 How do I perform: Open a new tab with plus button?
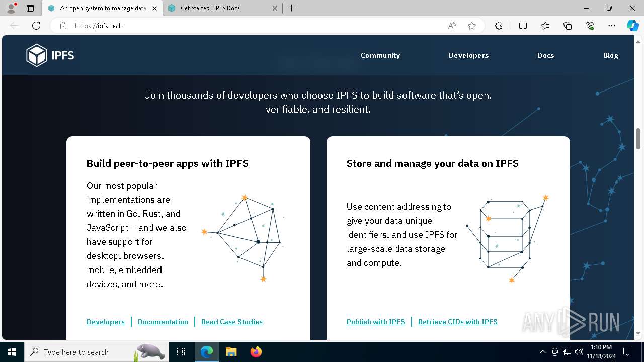pos(291,8)
